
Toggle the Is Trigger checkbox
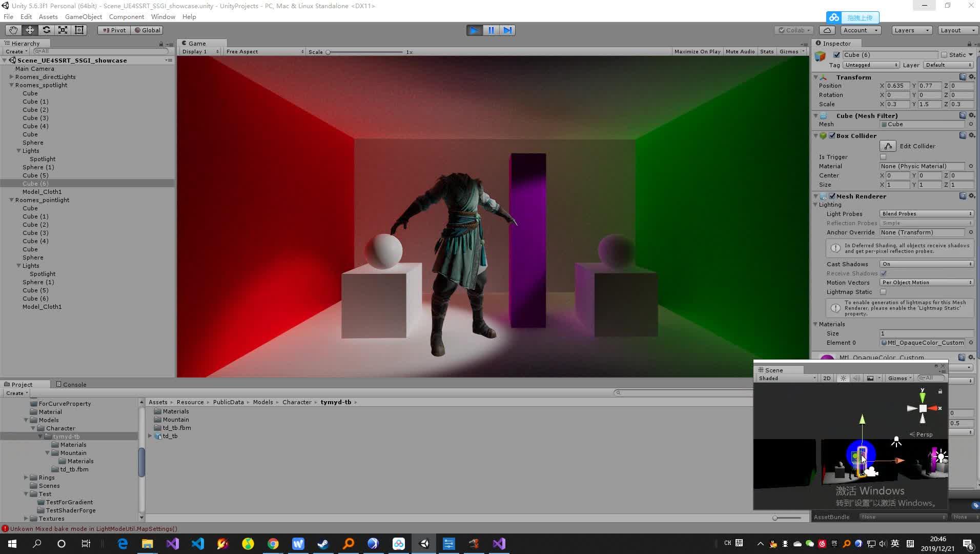pyautogui.click(x=884, y=156)
